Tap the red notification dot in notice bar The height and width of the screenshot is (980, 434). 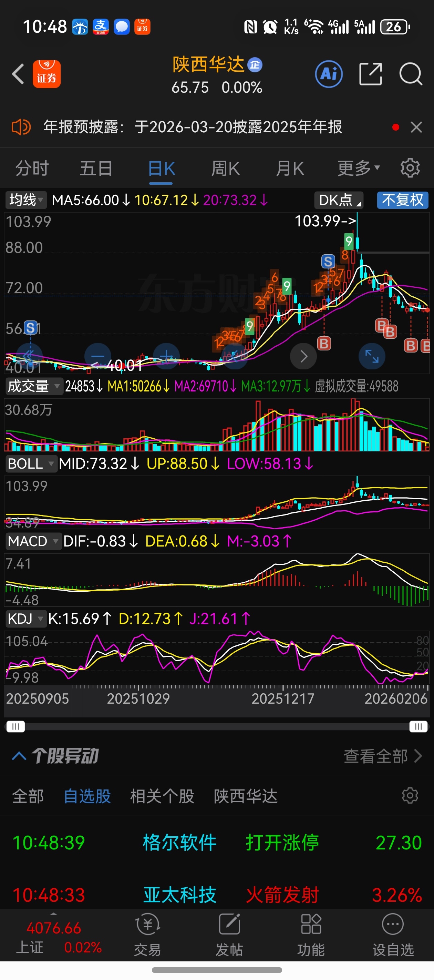coord(395,127)
